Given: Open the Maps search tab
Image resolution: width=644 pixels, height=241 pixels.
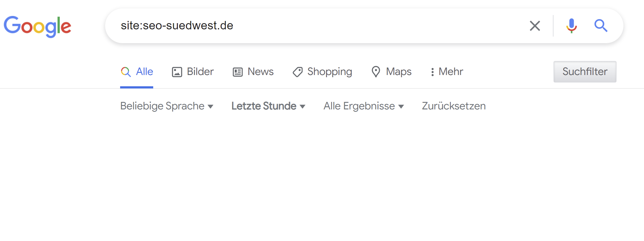Looking at the screenshot, I should tap(398, 72).
